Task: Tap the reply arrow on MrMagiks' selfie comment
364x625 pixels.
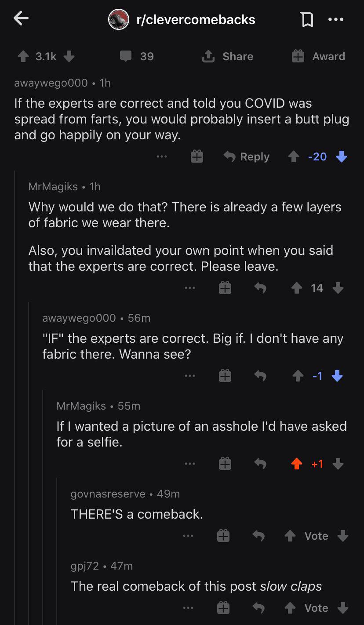Action: tap(260, 463)
